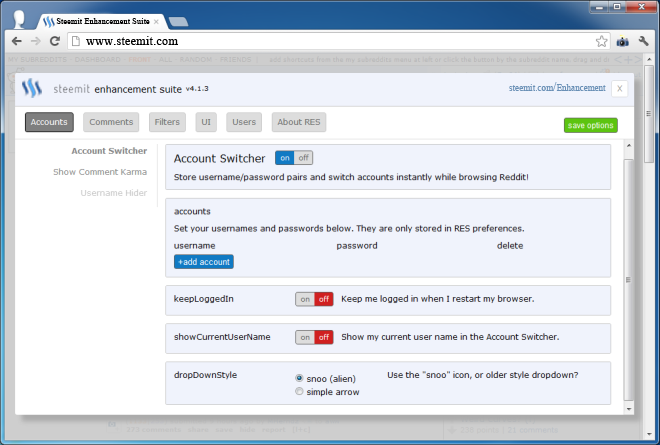Switch Account Switcher toggle on

[x=285, y=158]
